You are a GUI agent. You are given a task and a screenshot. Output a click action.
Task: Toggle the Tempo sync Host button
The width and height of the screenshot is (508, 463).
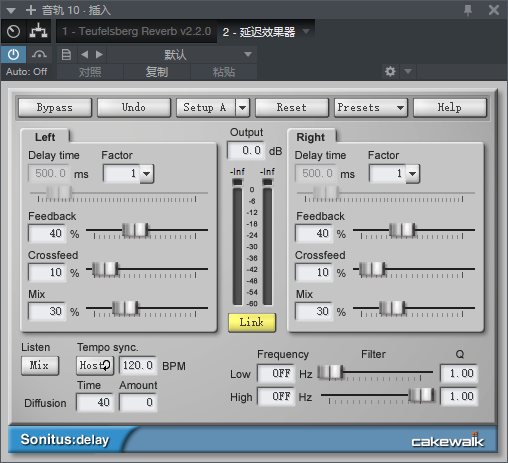tap(95, 366)
